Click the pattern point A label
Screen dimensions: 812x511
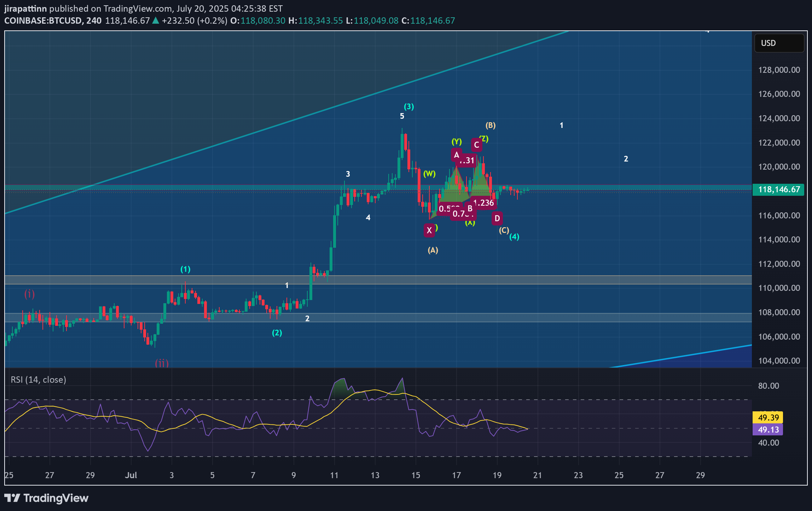456,154
